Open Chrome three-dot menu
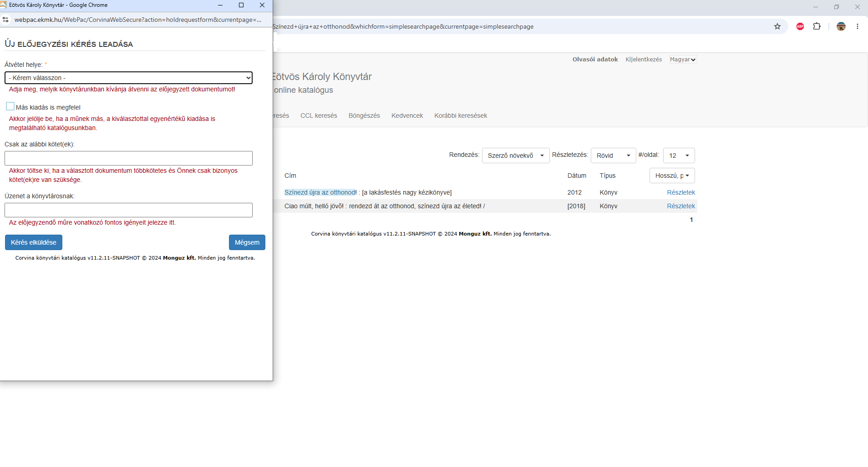This screenshot has height=467, width=868. point(858,26)
